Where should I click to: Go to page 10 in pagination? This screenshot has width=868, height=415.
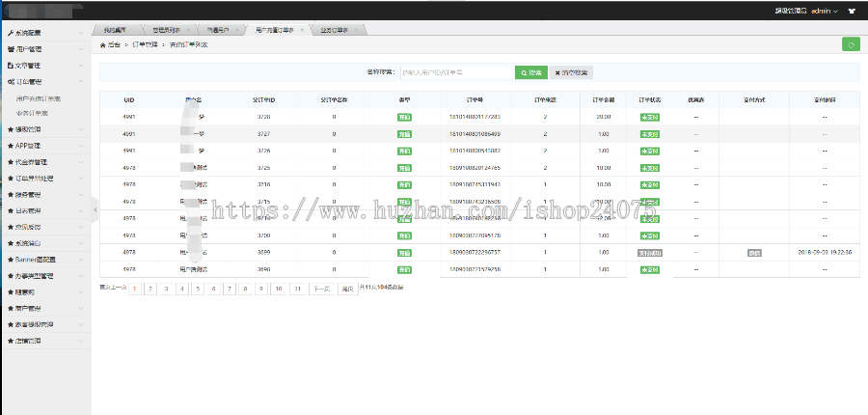point(279,289)
